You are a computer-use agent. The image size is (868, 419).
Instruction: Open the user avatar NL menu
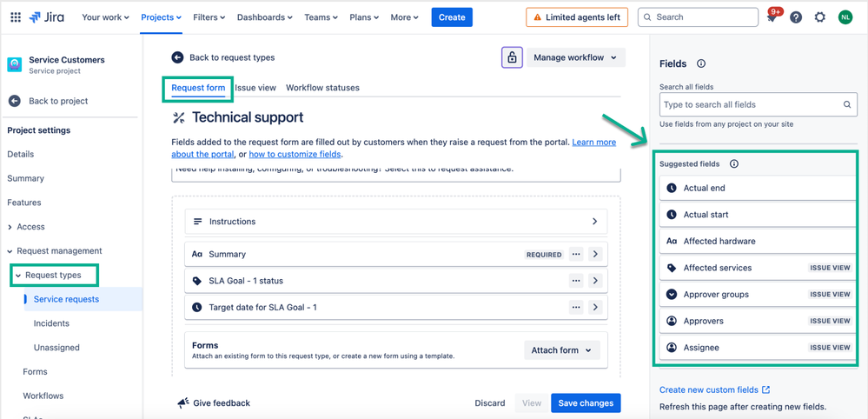click(x=845, y=17)
